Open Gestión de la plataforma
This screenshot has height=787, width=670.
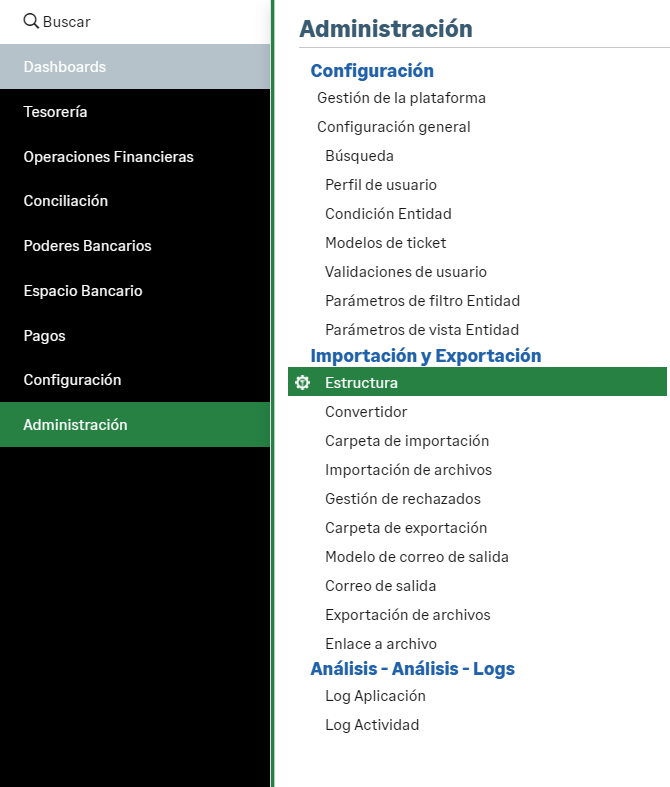[x=401, y=98]
